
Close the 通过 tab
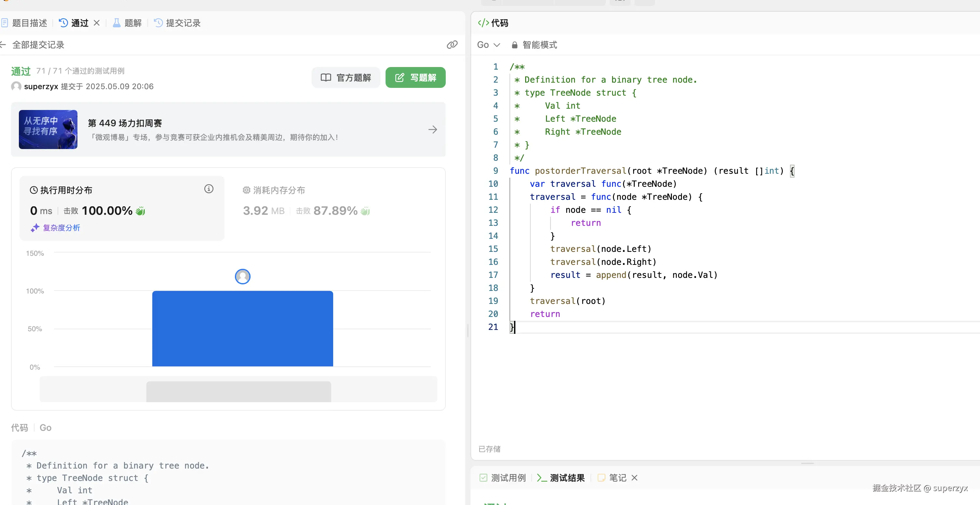(97, 23)
